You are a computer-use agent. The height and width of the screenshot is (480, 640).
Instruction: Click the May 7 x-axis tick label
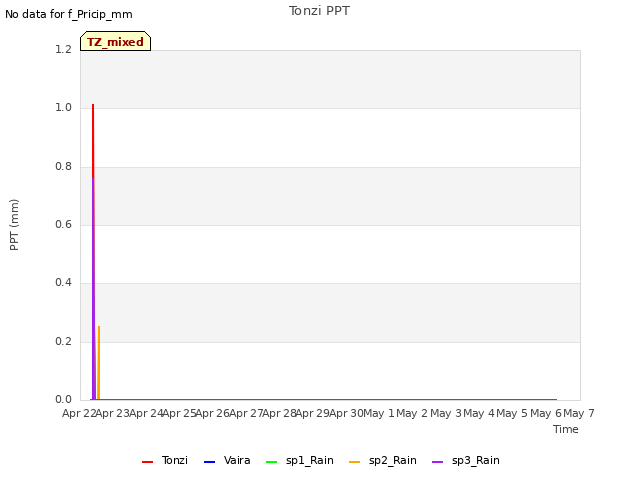pos(579,413)
